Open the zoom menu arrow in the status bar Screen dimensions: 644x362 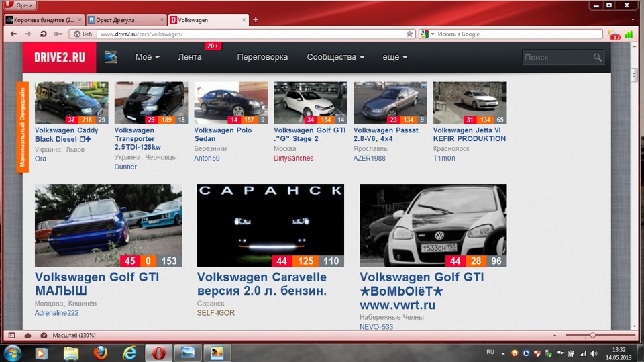tap(555, 336)
